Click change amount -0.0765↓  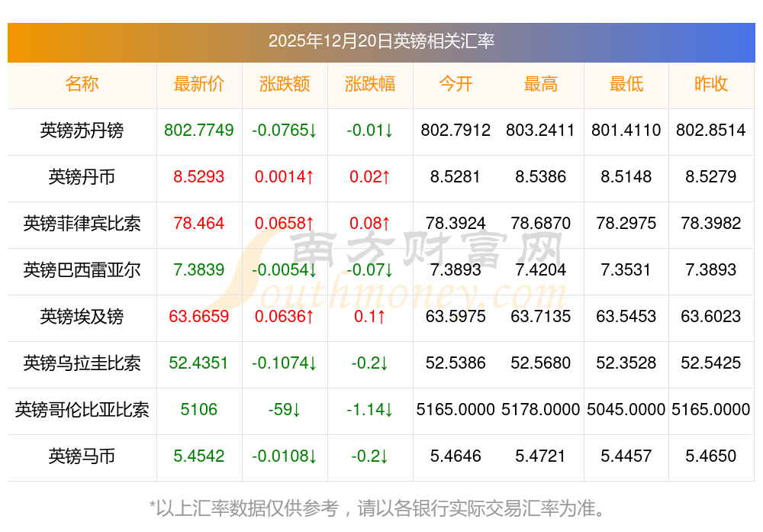(x=284, y=130)
